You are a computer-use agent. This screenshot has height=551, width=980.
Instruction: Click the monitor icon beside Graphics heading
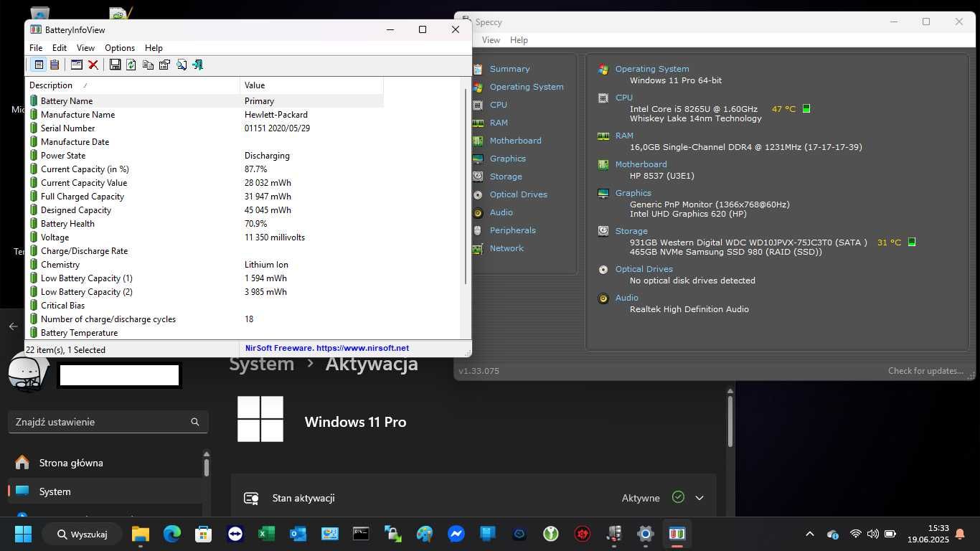[x=603, y=194]
